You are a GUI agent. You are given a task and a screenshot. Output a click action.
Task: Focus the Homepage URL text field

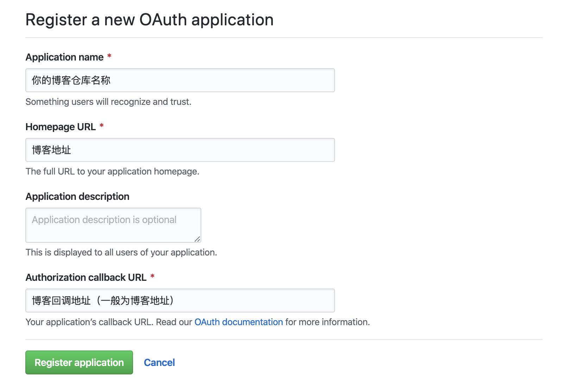[x=180, y=150]
